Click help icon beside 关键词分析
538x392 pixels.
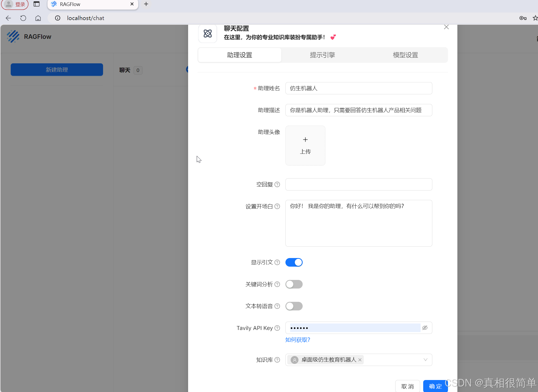(x=277, y=284)
